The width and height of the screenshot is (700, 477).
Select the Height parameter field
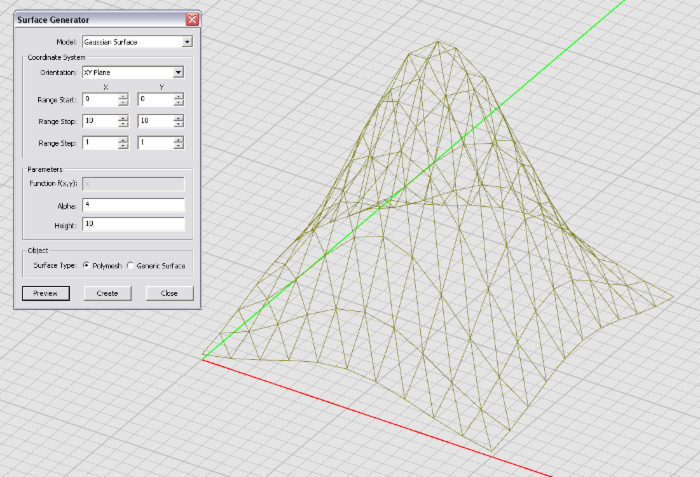point(133,225)
